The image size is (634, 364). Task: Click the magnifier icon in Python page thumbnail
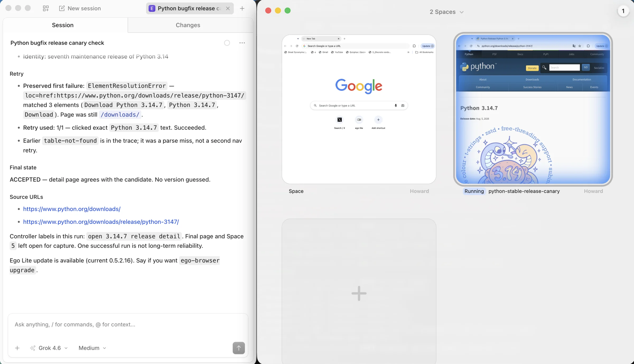tap(544, 68)
